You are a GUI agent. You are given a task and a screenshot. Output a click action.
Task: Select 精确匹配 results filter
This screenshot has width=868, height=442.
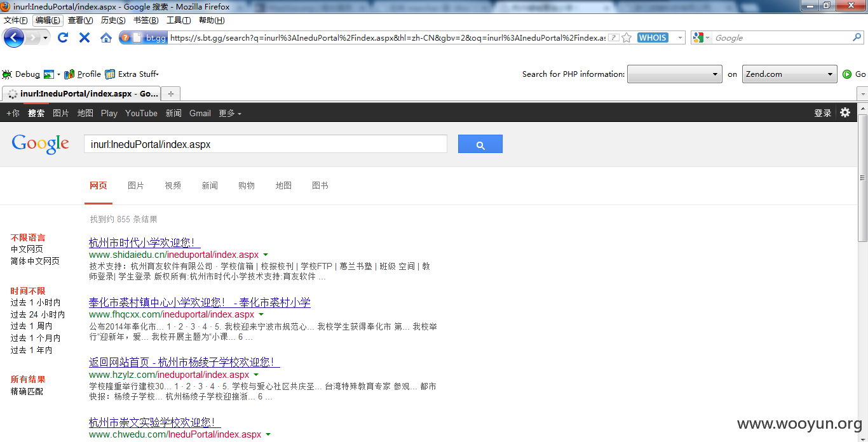[27, 391]
